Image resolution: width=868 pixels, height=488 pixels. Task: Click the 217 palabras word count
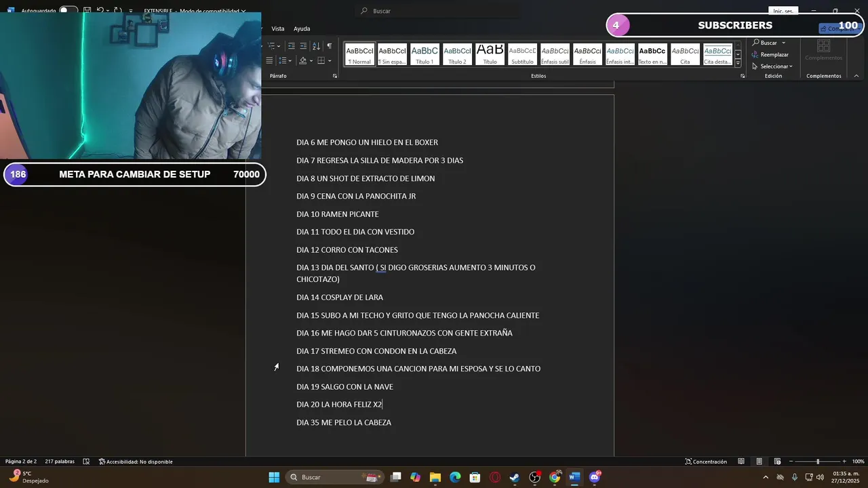click(60, 462)
